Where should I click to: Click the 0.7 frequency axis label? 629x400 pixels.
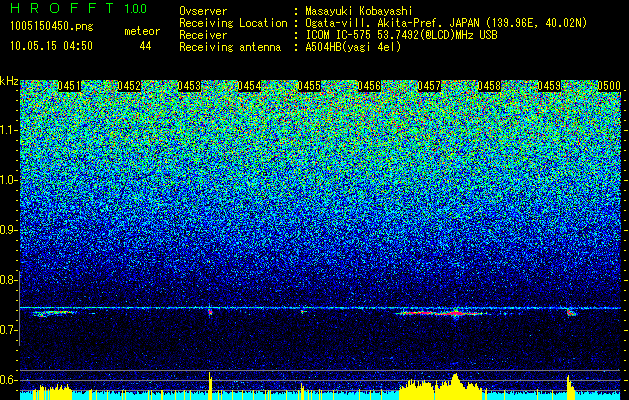(x=8, y=330)
